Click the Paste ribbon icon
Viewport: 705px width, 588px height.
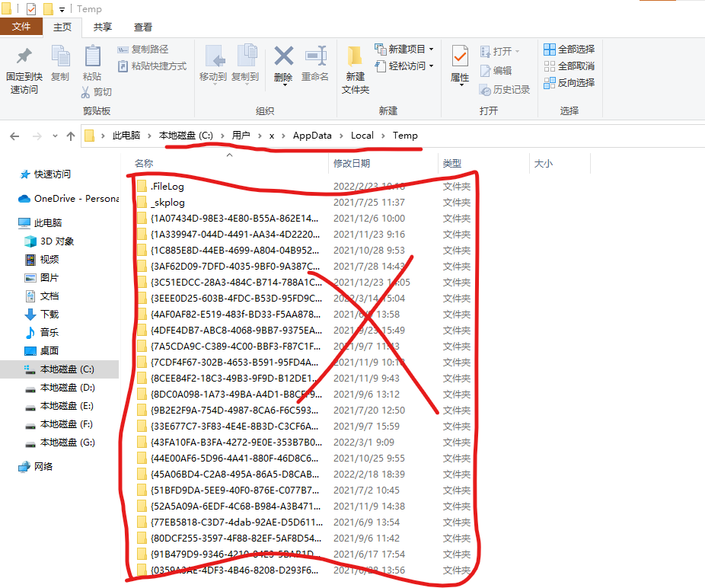(x=92, y=63)
